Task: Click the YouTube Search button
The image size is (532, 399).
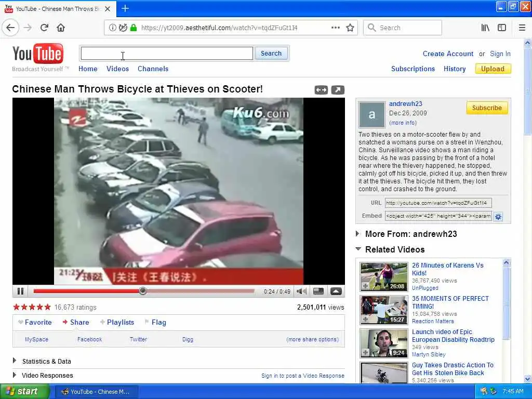Action: pos(271,54)
